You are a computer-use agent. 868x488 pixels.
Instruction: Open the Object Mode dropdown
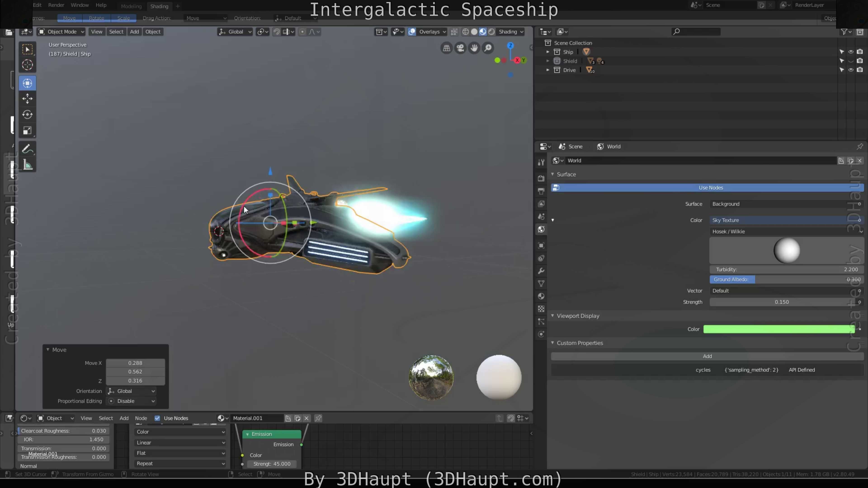[61, 32]
